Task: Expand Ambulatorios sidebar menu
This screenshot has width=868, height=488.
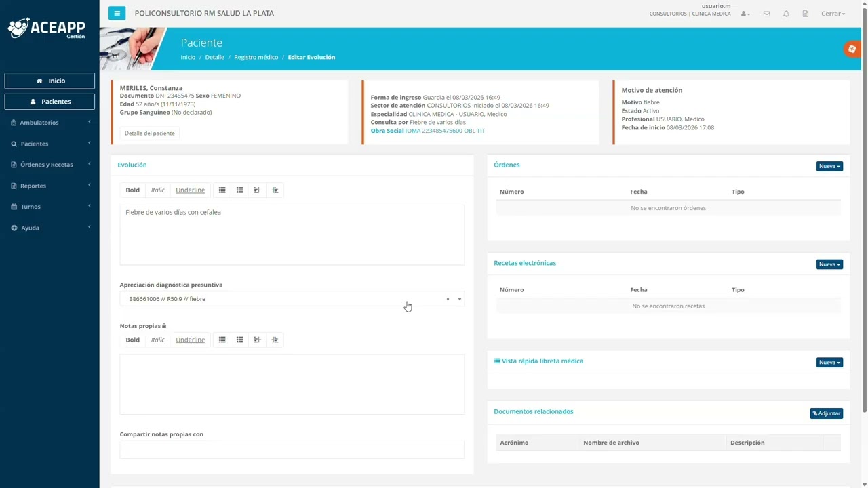Action: tap(50, 123)
